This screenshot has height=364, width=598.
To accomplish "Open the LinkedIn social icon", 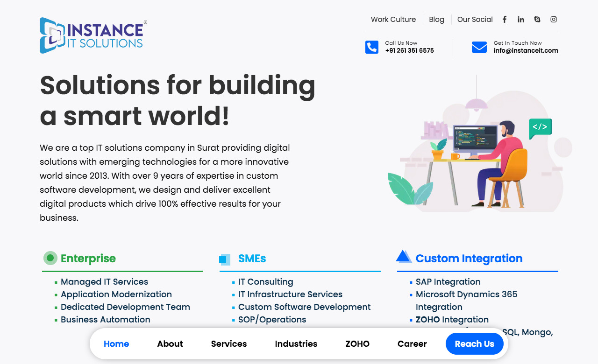I will [x=521, y=20].
